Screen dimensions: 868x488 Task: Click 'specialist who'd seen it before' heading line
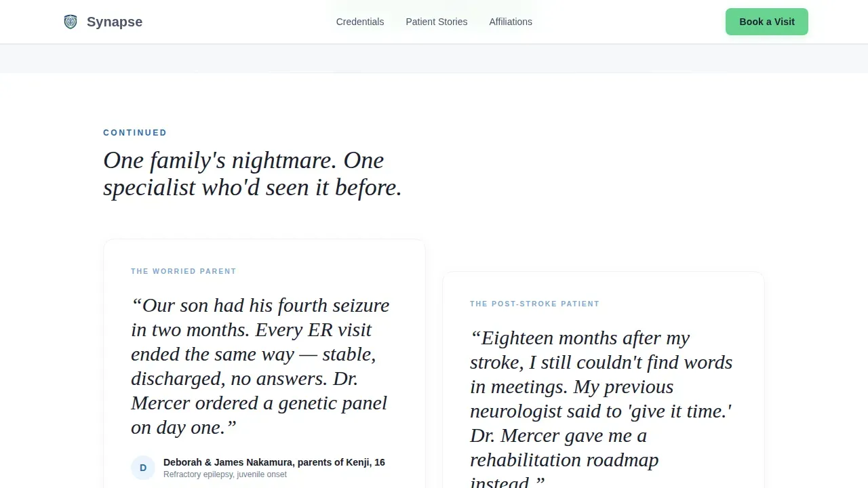[252, 188]
